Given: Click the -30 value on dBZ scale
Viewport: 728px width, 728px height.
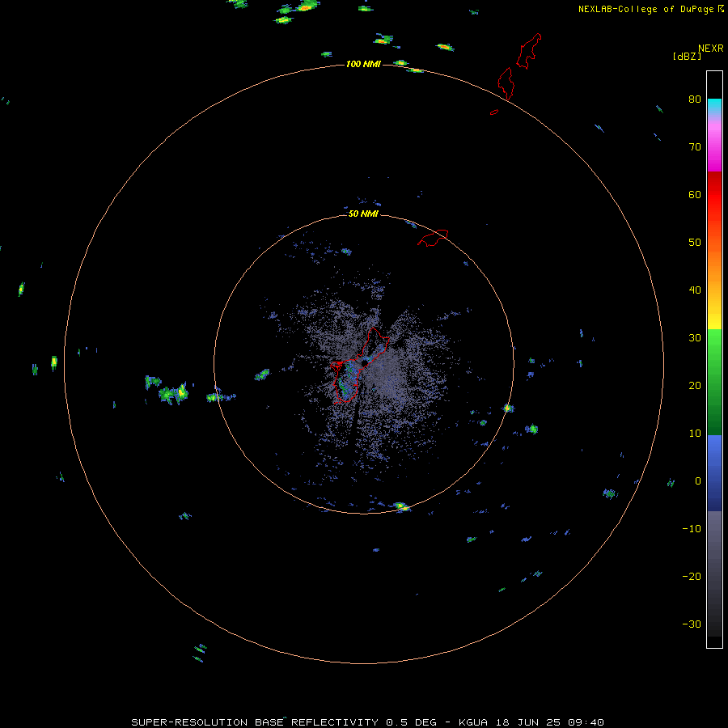Looking at the screenshot, I should [692, 624].
